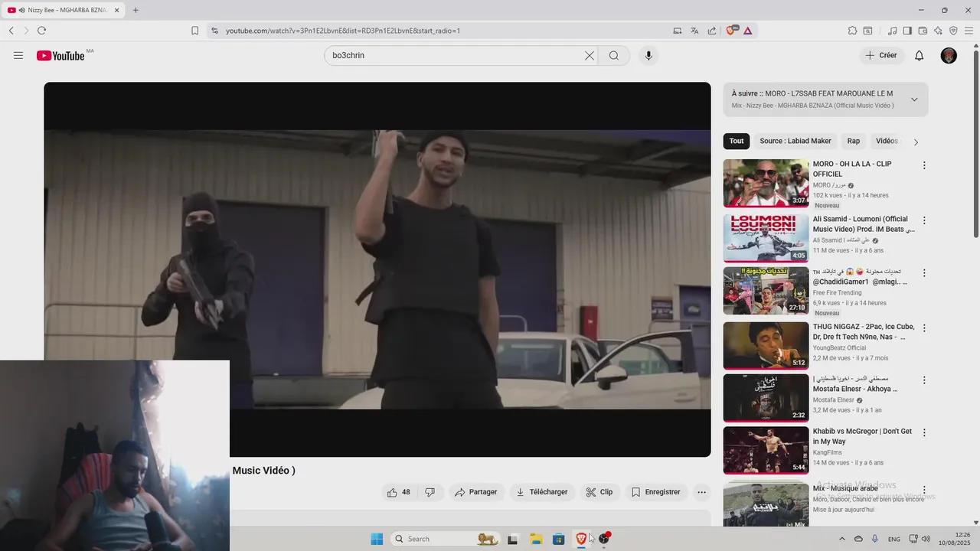Open MORO - OH LA LA thumbnail
The width and height of the screenshot is (980, 551).
pos(766,183)
